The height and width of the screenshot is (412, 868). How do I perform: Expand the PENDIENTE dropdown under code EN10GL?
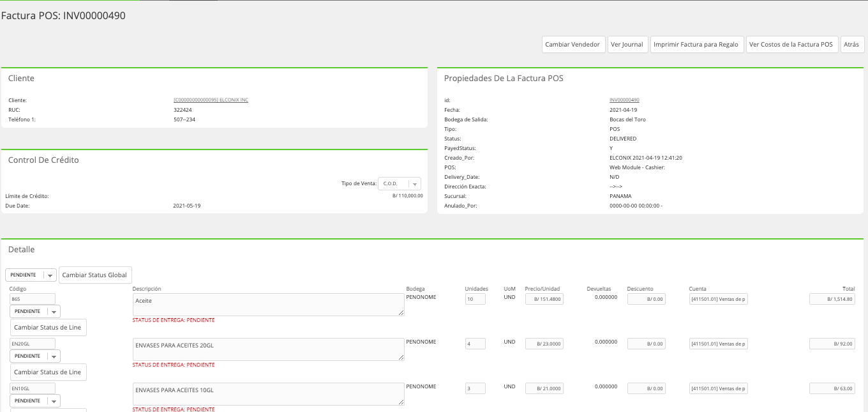(x=35, y=401)
